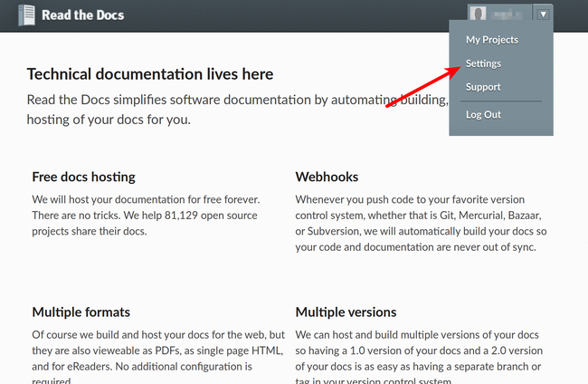The height and width of the screenshot is (384, 588).
Task: Click the 'Free docs hosting' heading
Action: 83,177
